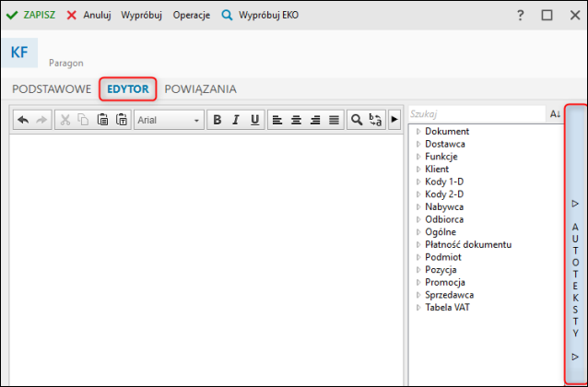Expand the Funkcje tree node
588x387 pixels.
418,157
